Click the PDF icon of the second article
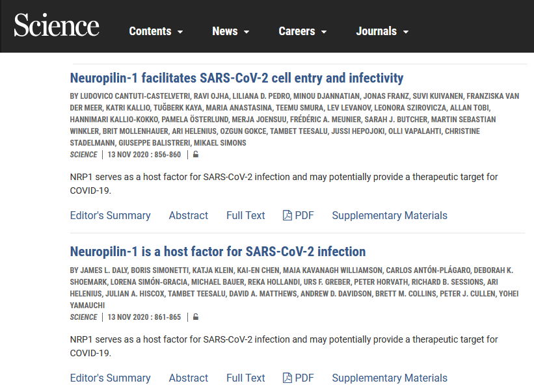This screenshot has width=534, height=392. point(287,378)
